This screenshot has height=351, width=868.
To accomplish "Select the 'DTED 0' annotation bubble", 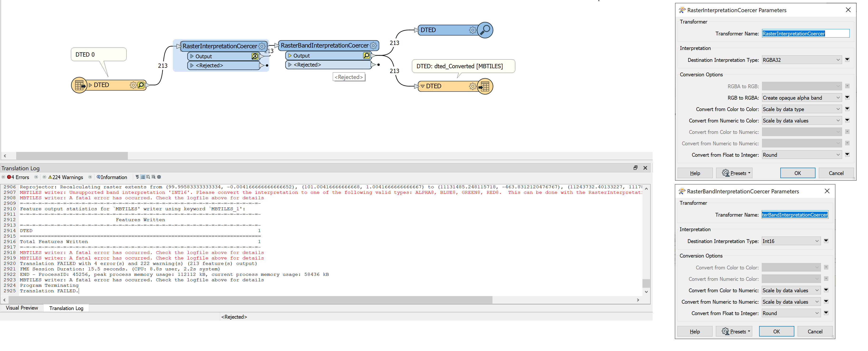I will [98, 54].
